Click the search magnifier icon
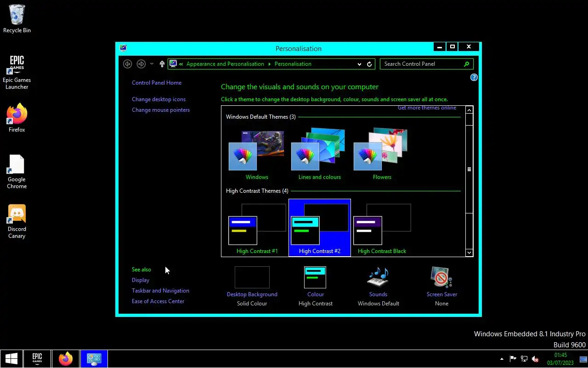 (x=467, y=64)
